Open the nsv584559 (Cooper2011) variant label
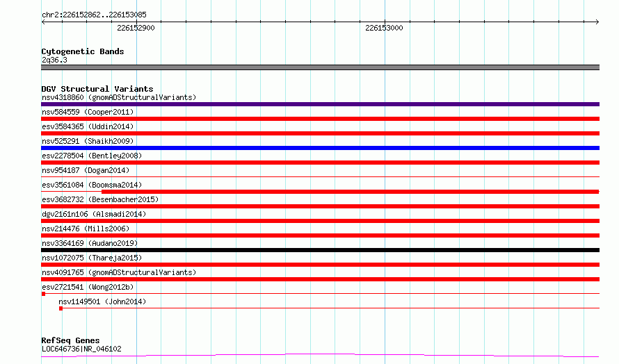 coord(88,112)
